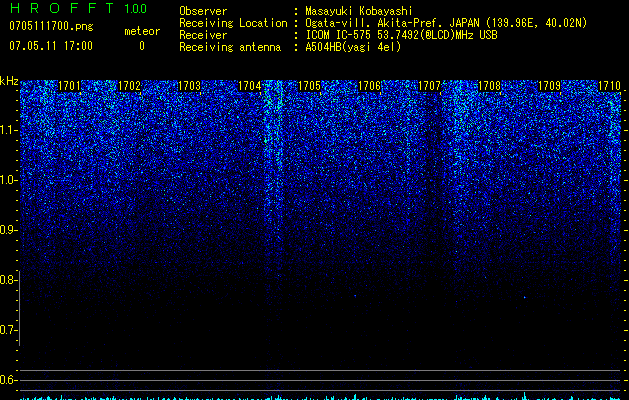Select the filename 0705111700.png
The width and height of the screenshot is (629, 400).
pyautogui.click(x=51, y=27)
